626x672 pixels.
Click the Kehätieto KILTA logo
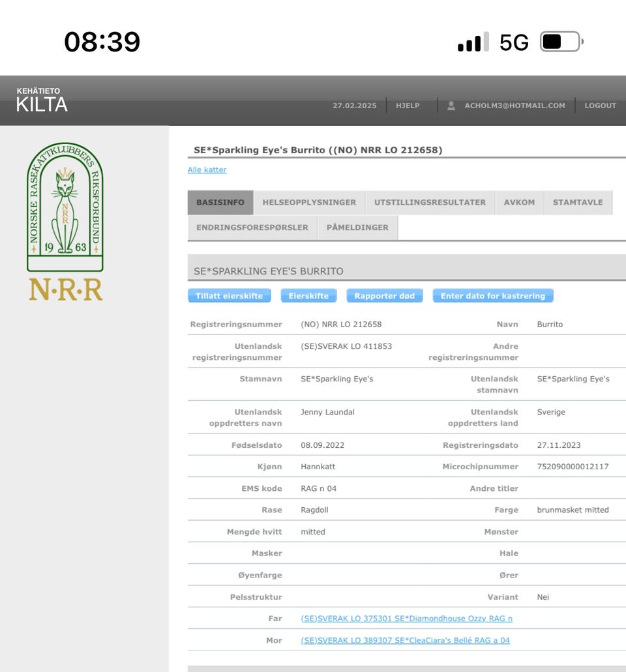click(x=42, y=100)
